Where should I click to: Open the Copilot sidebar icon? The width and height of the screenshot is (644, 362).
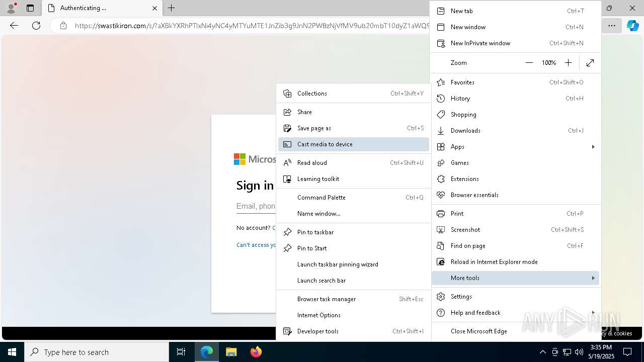pos(632,26)
